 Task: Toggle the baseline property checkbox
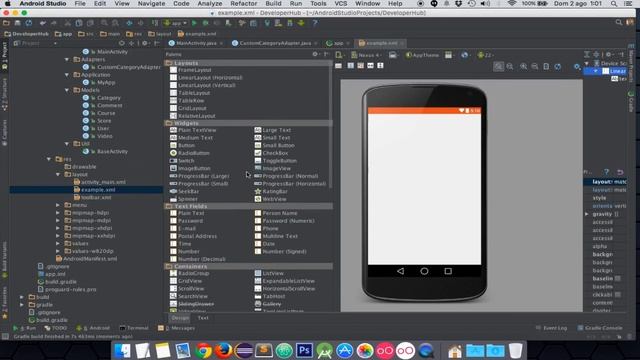point(618,278)
